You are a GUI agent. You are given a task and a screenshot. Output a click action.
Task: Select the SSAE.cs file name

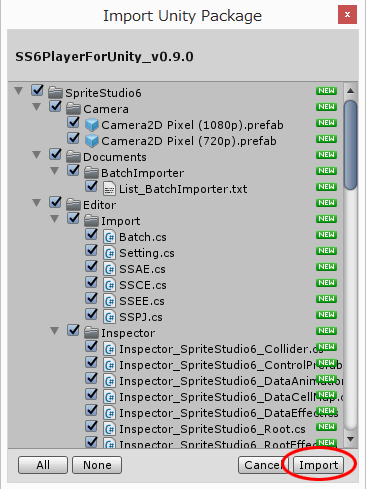[142, 269]
